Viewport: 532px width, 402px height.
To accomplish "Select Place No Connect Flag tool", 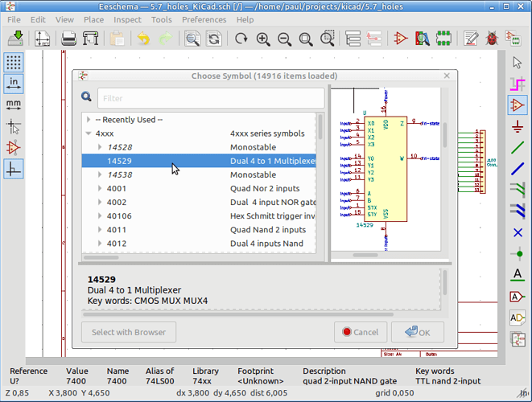I will 518,232.
